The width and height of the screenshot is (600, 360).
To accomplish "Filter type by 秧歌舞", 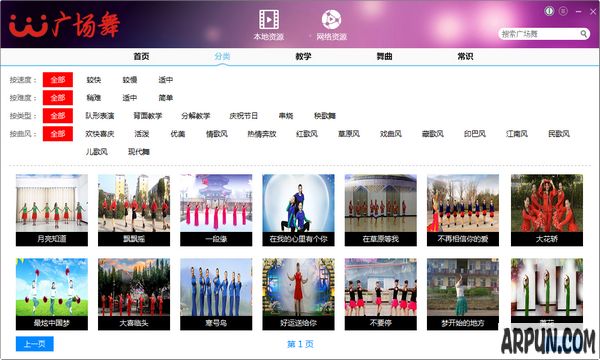I will 325,116.
